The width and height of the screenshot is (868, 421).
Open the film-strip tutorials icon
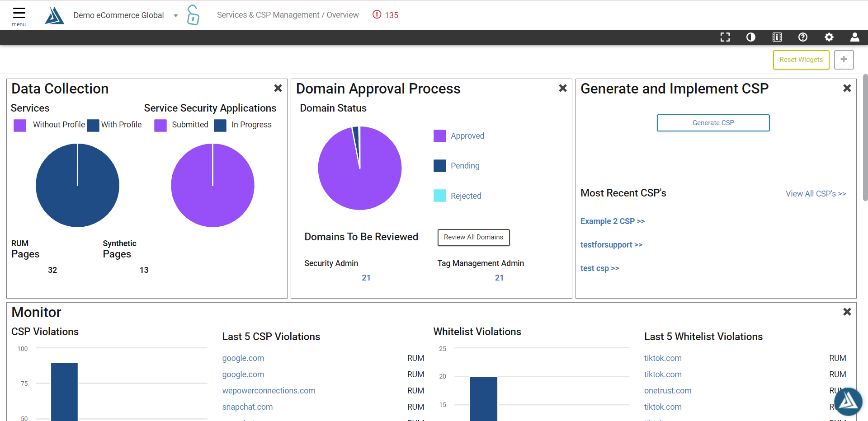(x=777, y=37)
